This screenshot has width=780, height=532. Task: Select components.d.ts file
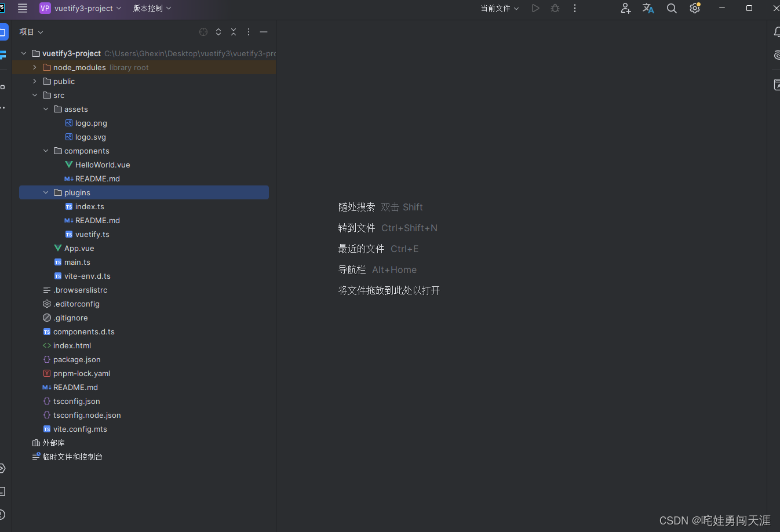tap(83, 331)
